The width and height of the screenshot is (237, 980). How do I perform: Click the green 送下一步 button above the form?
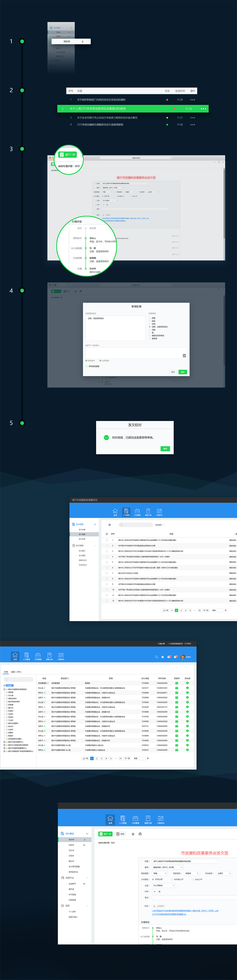click(105, 834)
